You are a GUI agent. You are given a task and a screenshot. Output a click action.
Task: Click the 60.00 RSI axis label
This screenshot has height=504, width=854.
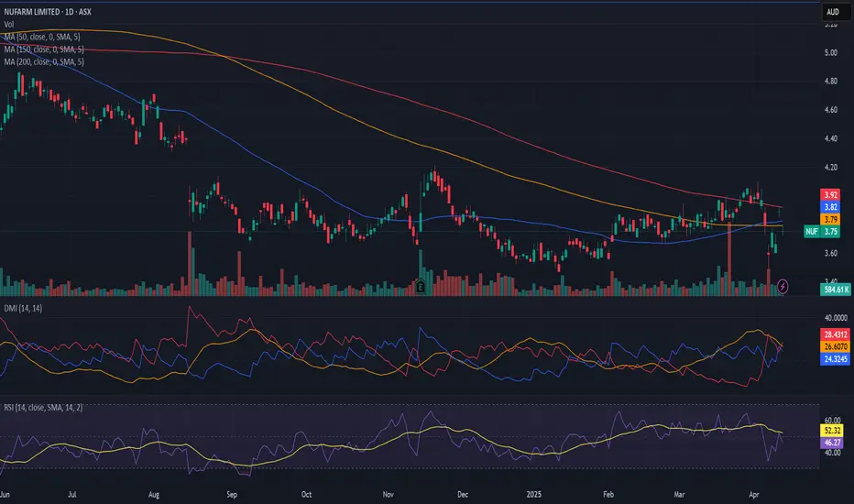tap(832, 420)
